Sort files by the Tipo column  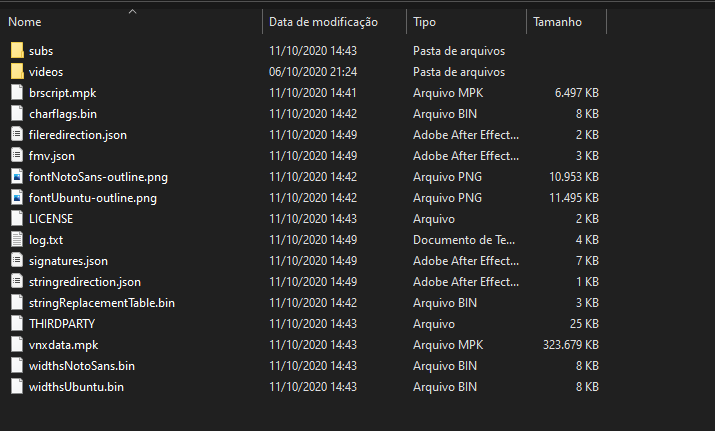click(424, 22)
